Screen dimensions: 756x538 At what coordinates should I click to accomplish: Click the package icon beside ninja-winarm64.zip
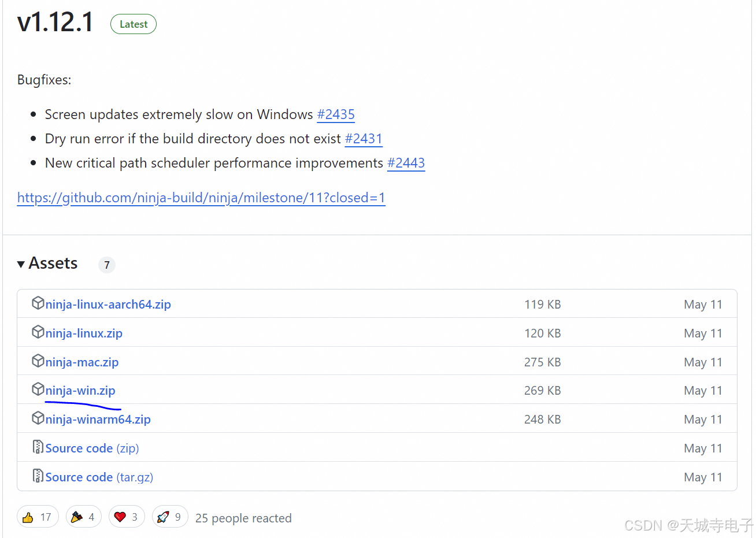[38, 418]
